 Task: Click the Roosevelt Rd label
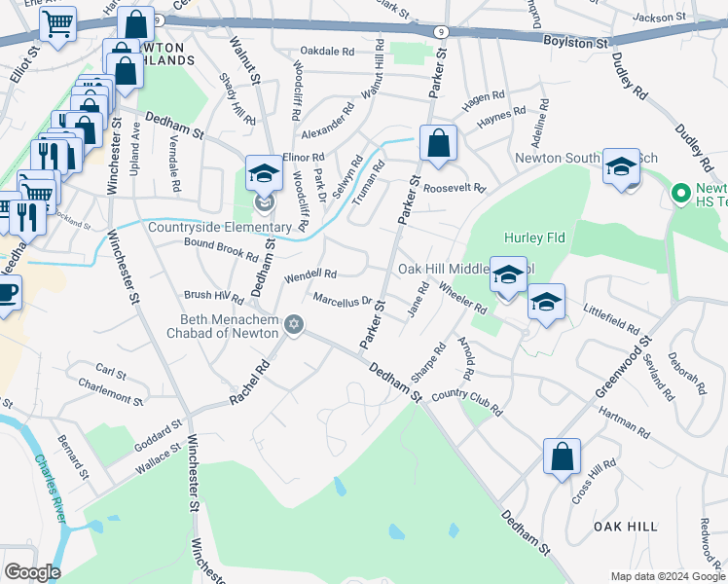[455, 188]
